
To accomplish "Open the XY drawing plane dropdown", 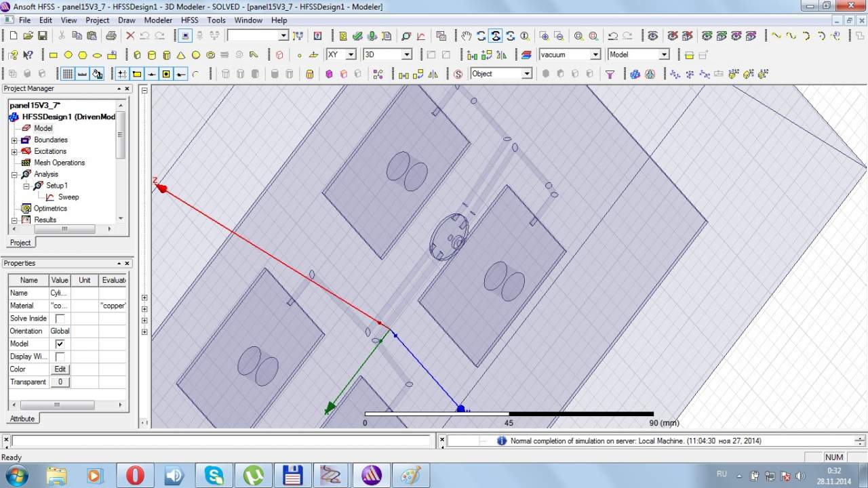I will (351, 54).
